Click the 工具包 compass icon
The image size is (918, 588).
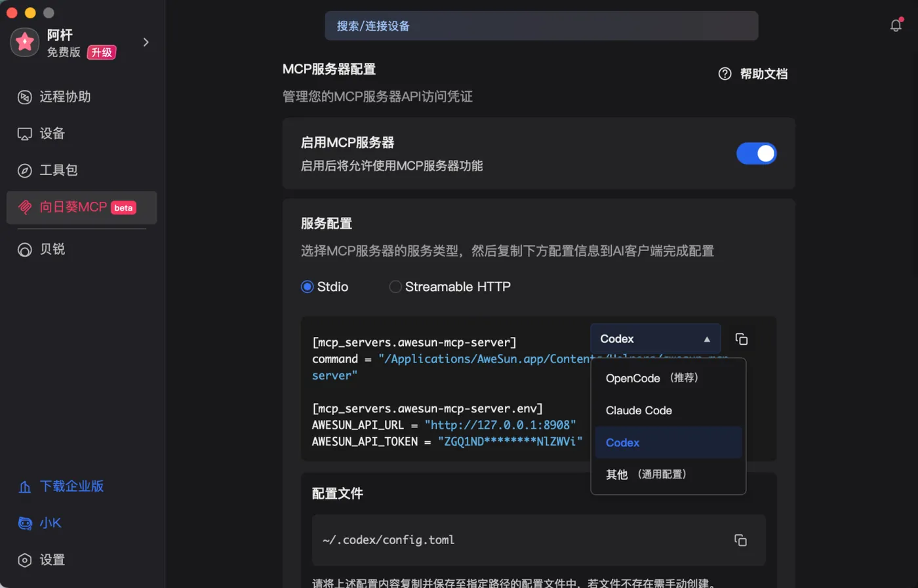click(x=25, y=170)
